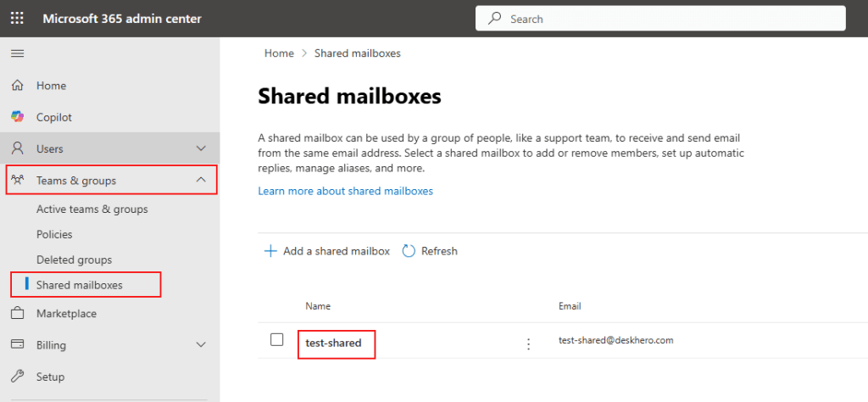Open more actions for test-shared mailbox
This screenshot has height=402, width=868.
tap(528, 343)
